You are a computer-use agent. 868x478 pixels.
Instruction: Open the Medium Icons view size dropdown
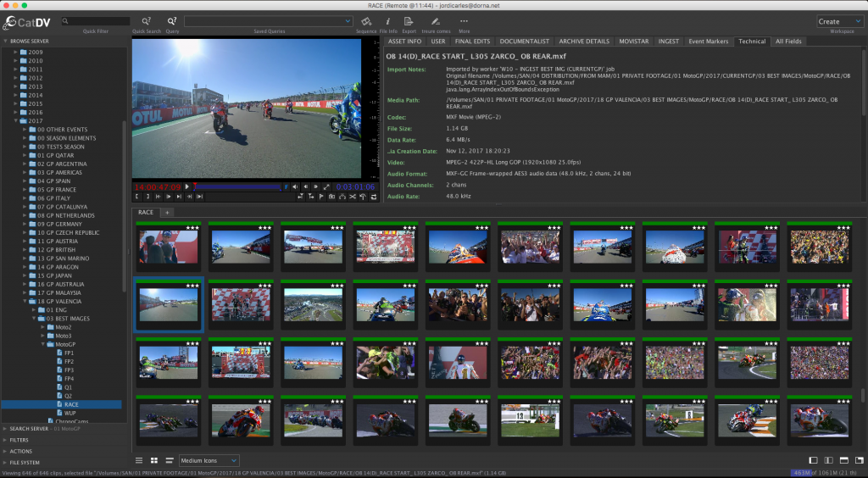tap(209, 460)
